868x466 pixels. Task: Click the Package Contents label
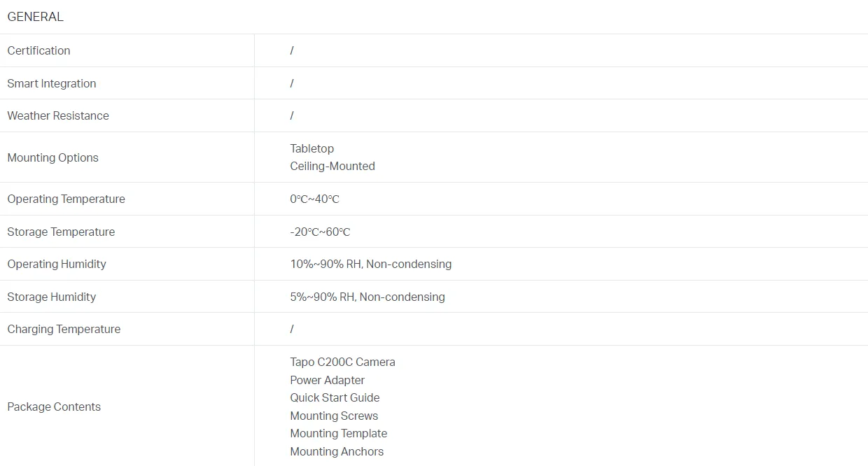(54, 407)
